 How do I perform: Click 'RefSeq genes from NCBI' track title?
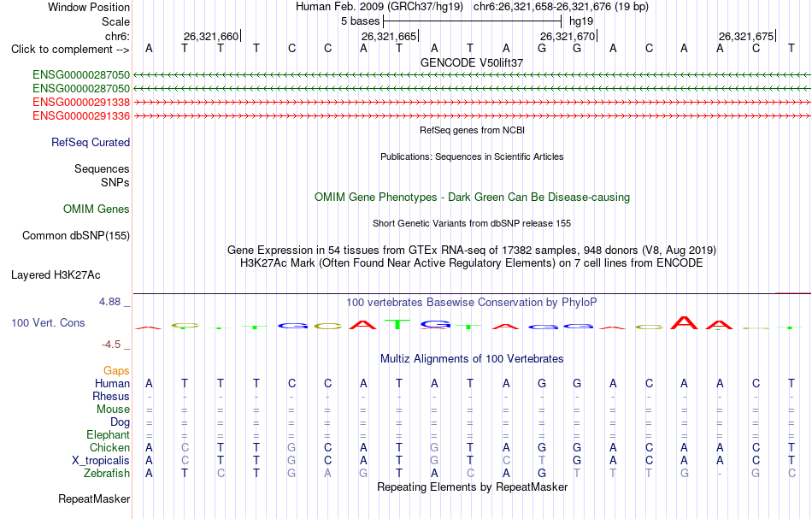(472, 130)
